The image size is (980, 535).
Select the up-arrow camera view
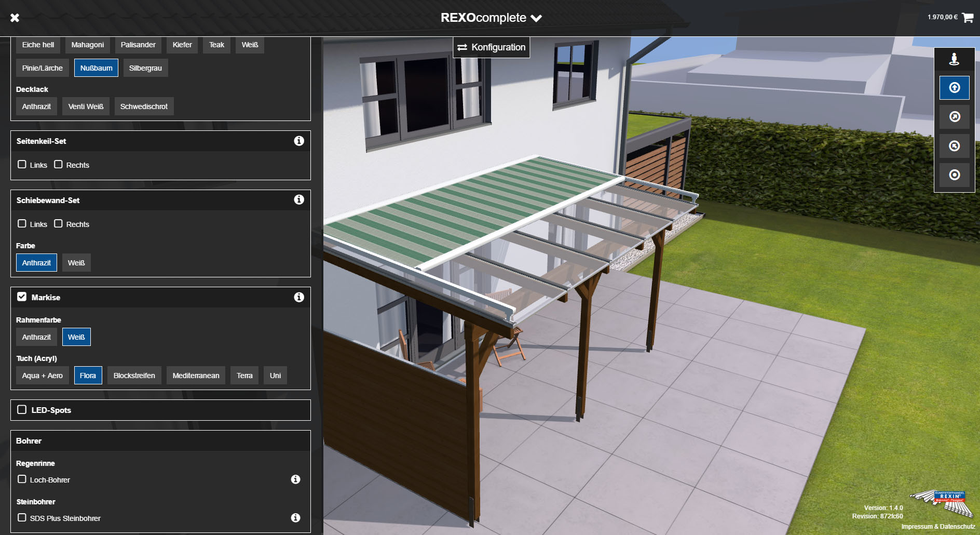coord(954,88)
